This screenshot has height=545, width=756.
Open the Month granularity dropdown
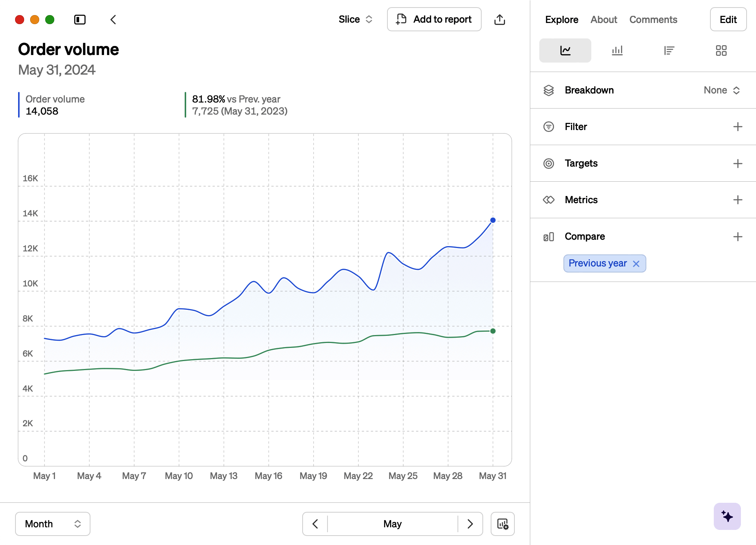(x=53, y=524)
